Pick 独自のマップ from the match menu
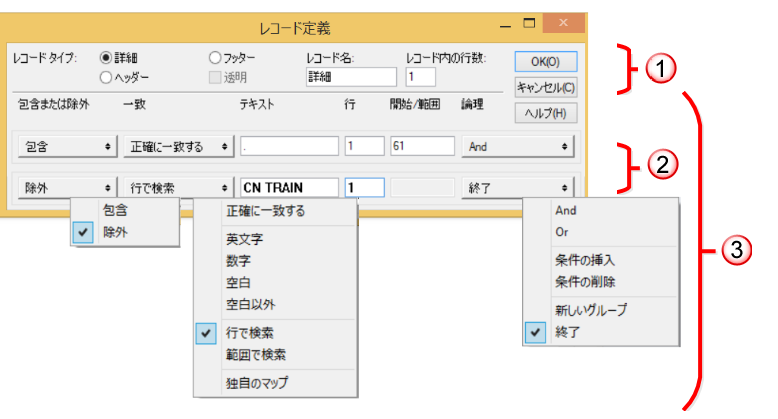This screenshot has height=419, width=778. [x=258, y=382]
